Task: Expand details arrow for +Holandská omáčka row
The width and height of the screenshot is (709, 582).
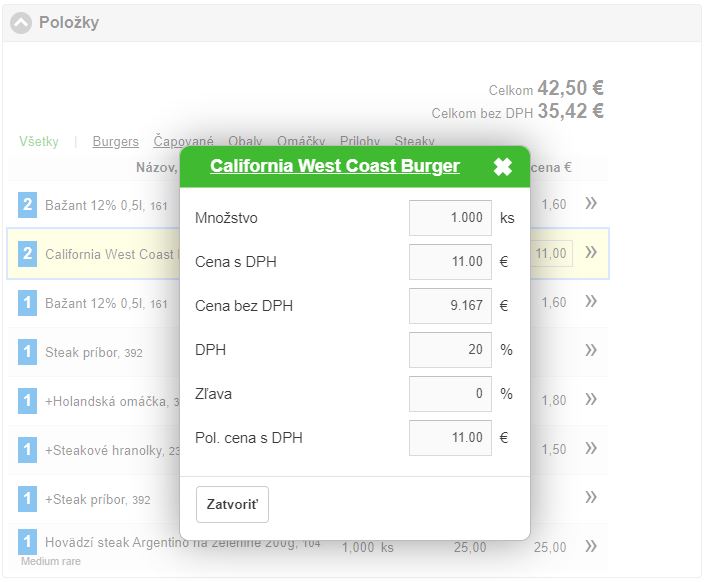Action: 591,400
